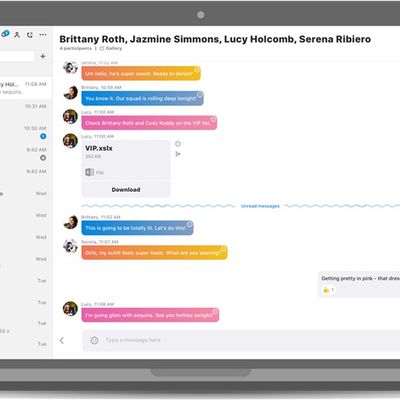
Task: Click the thumbs-up reaction under 'Getting pretty in pink'
Action: point(328,290)
